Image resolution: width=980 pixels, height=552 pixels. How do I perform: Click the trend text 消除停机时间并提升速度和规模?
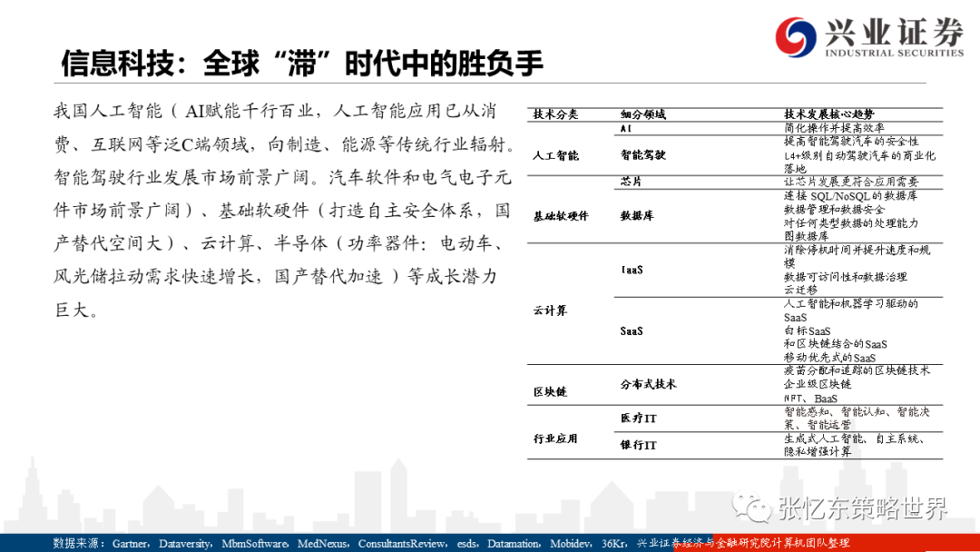857,256
